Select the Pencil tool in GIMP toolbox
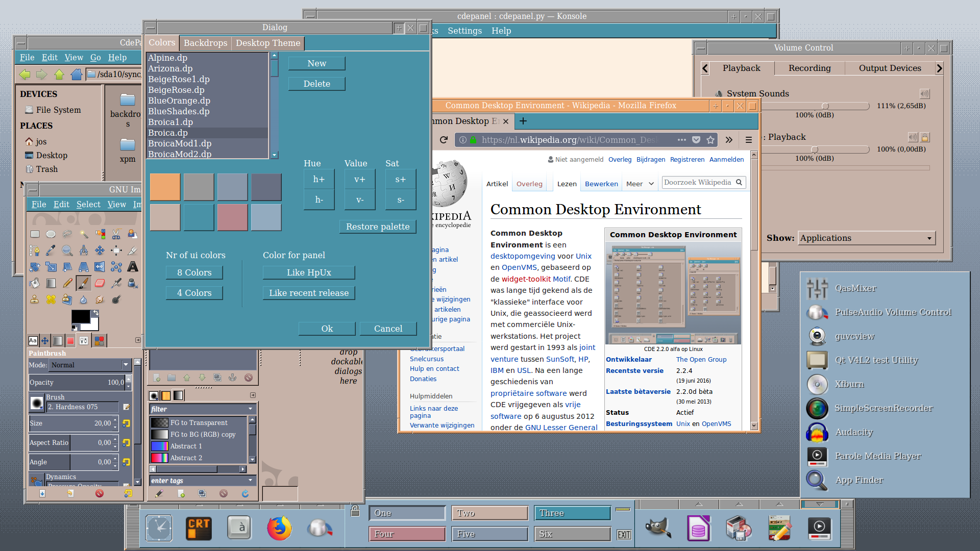The height and width of the screenshot is (551, 980). point(67,283)
